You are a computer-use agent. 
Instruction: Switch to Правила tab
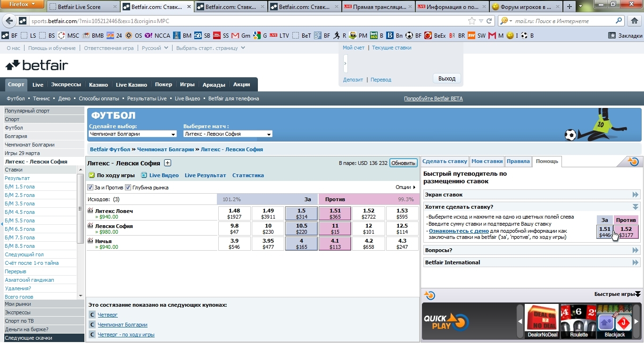click(x=518, y=161)
